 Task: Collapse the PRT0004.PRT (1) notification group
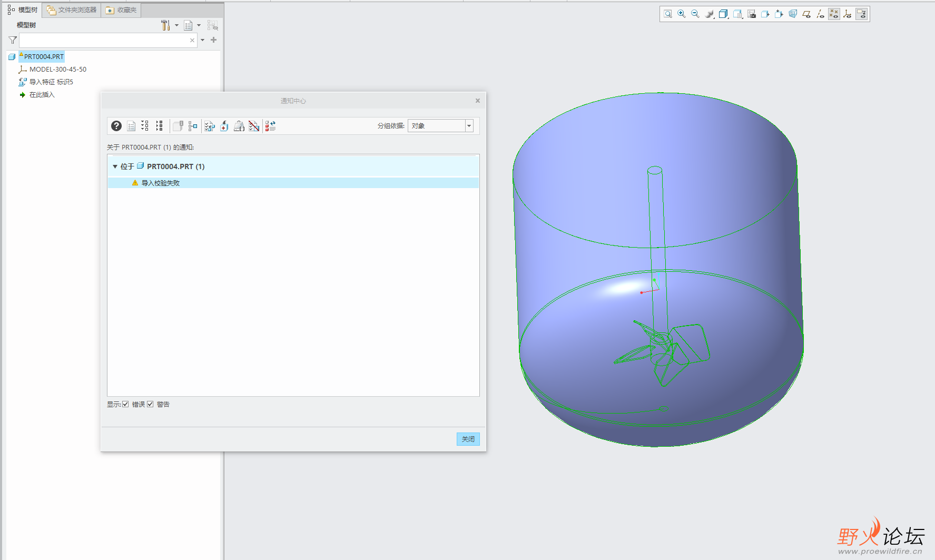(x=115, y=166)
